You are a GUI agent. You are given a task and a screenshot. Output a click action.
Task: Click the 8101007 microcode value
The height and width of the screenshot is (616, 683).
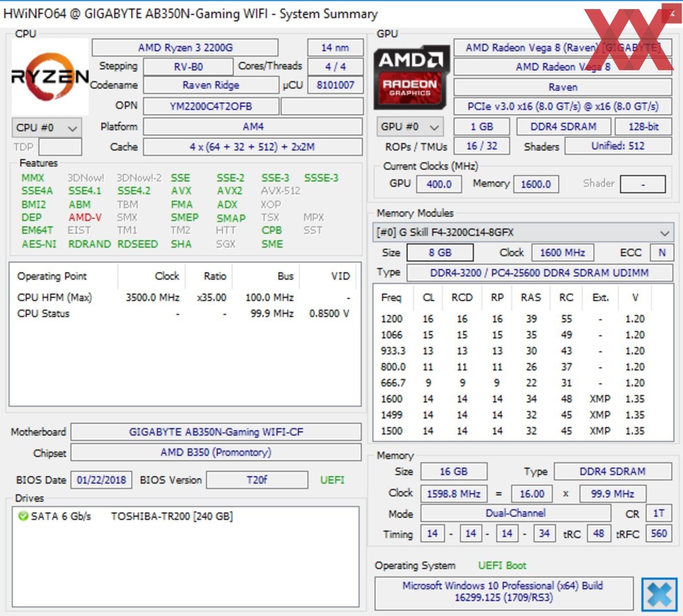(x=335, y=85)
